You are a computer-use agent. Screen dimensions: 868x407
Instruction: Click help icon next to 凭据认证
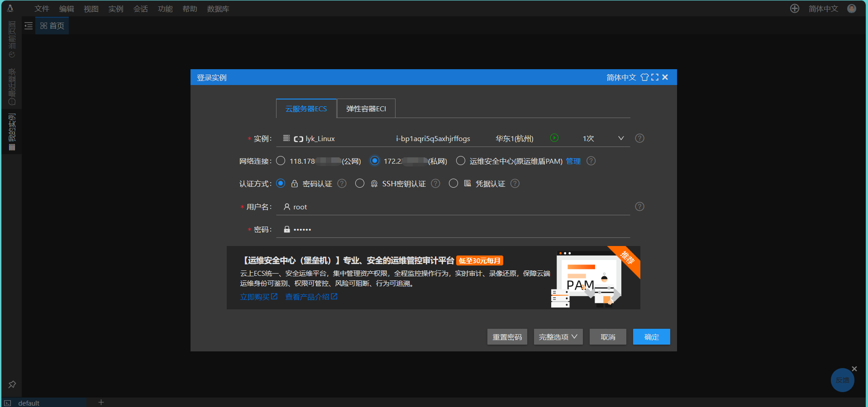pos(515,184)
